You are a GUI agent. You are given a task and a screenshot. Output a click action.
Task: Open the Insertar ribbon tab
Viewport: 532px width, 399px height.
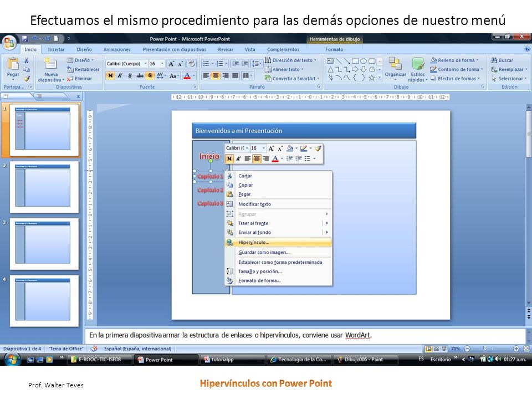click(56, 49)
